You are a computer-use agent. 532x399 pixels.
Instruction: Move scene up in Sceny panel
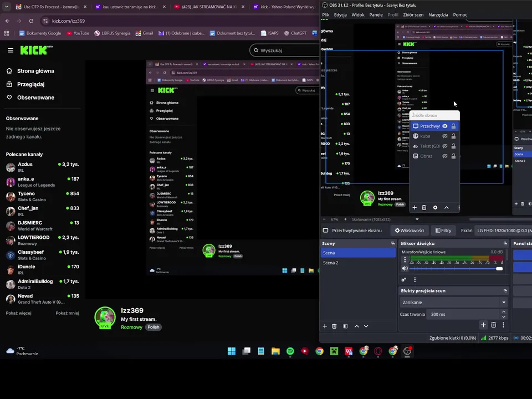[x=356, y=326]
